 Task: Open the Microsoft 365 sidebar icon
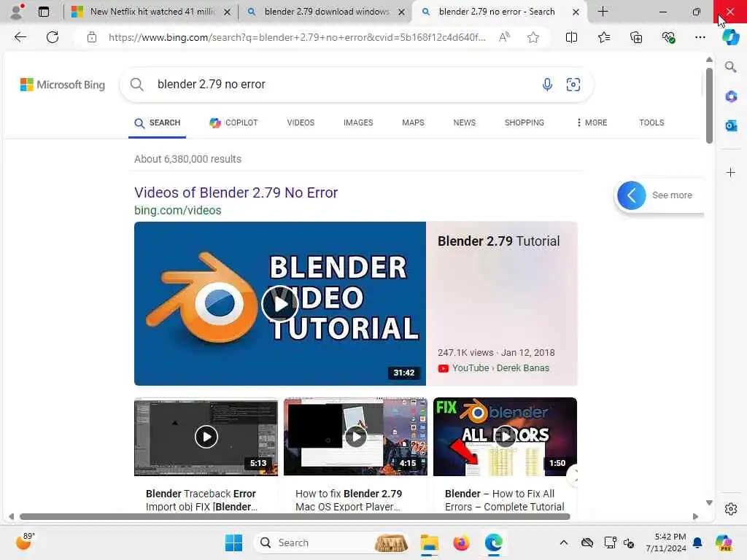pyautogui.click(x=731, y=97)
